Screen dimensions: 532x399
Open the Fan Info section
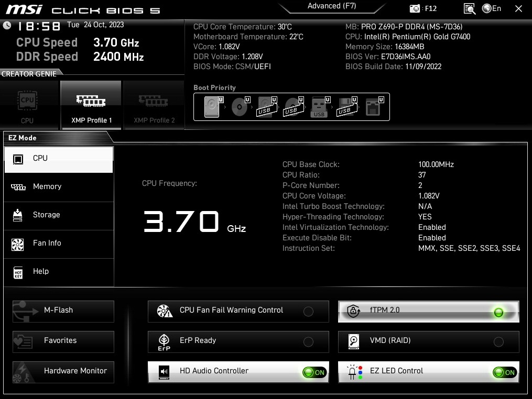59,243
